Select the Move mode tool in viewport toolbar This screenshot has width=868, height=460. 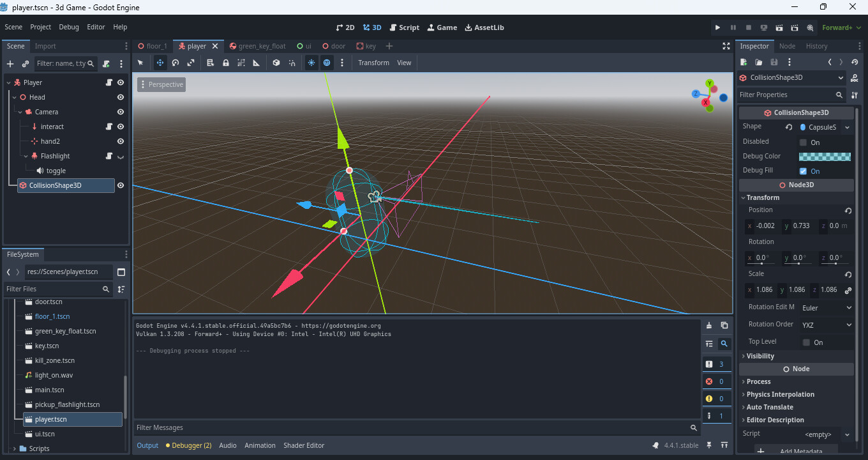[x=160, y=63]
